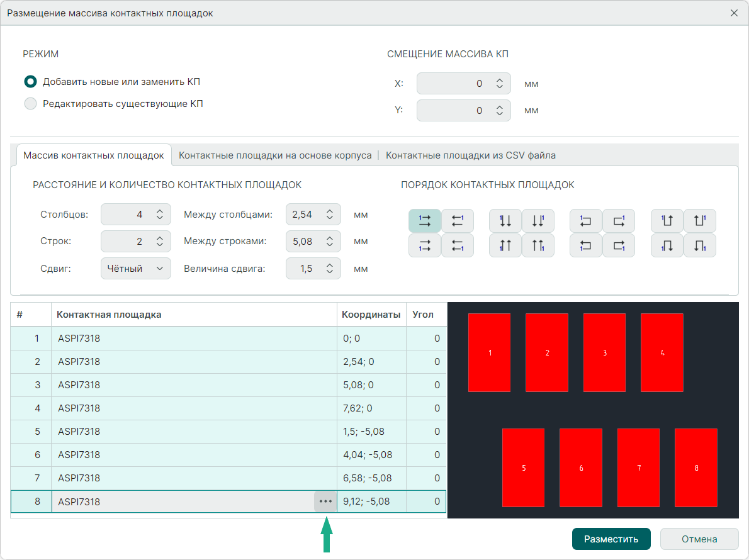Select column-wise downward order starting top-left
Screen dimensions: 749x560
505,221
